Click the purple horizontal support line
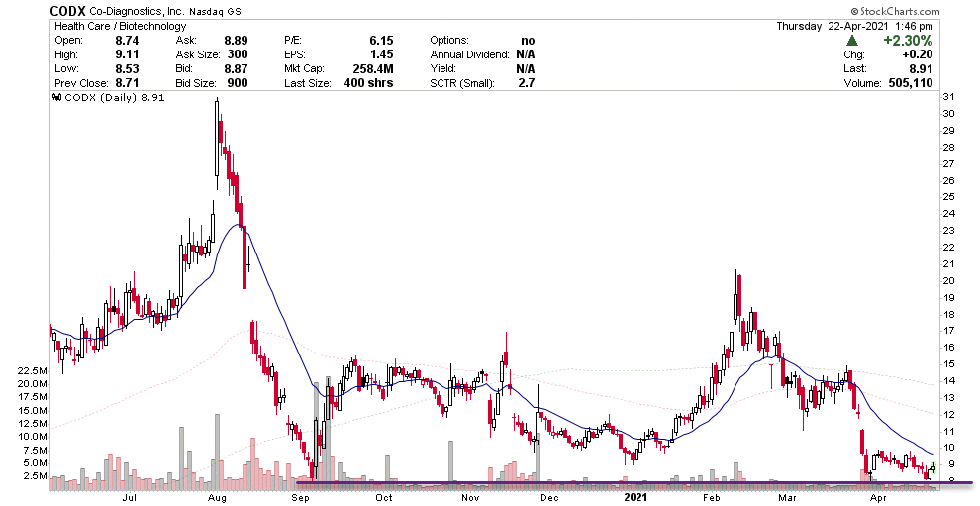The image size is (980, 506). coord(594,483)
